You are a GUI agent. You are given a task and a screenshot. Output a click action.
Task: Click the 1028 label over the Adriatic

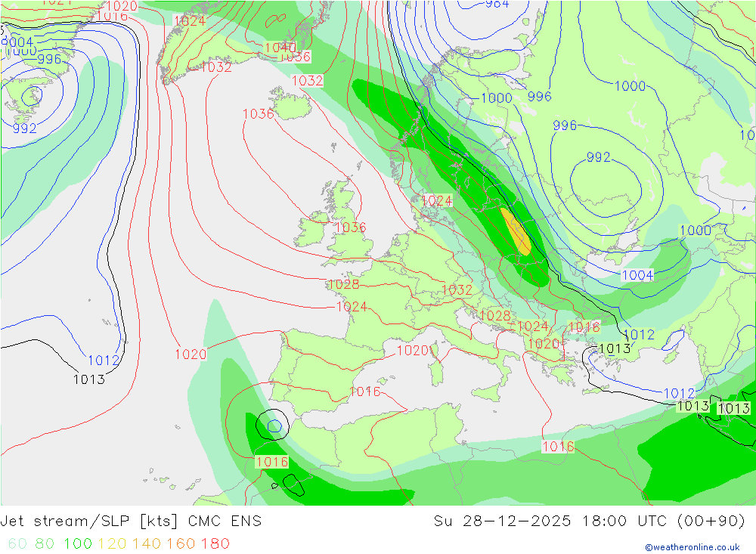(x=495, y=316)
